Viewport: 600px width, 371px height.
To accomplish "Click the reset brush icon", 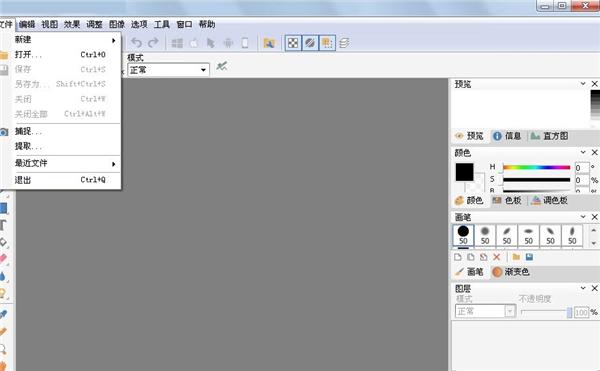I will 484,257.
